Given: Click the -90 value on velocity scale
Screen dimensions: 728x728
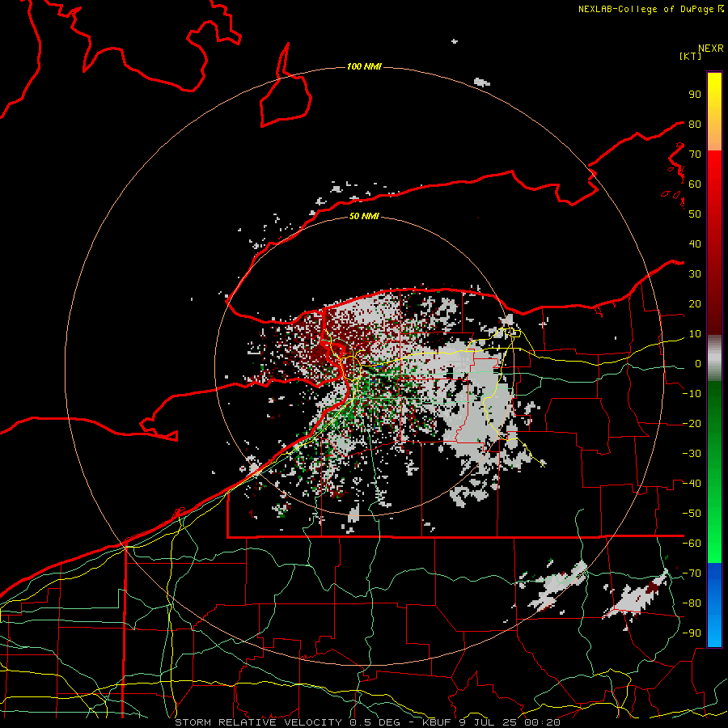Looking at the screenshot, I should [x=692, y=633].
